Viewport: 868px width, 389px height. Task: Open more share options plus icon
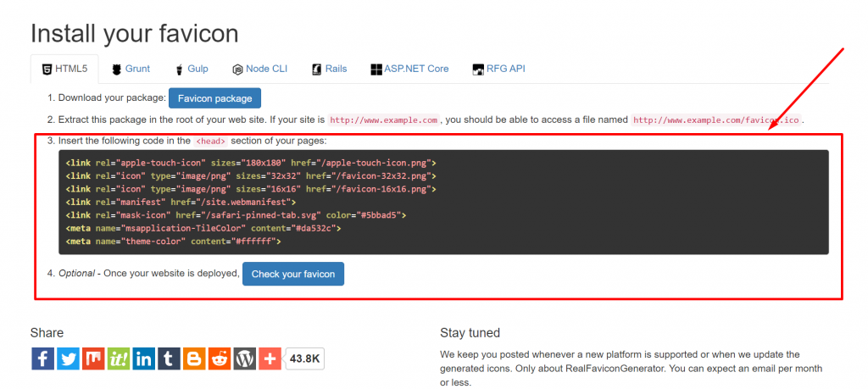[x=270, y=358]
